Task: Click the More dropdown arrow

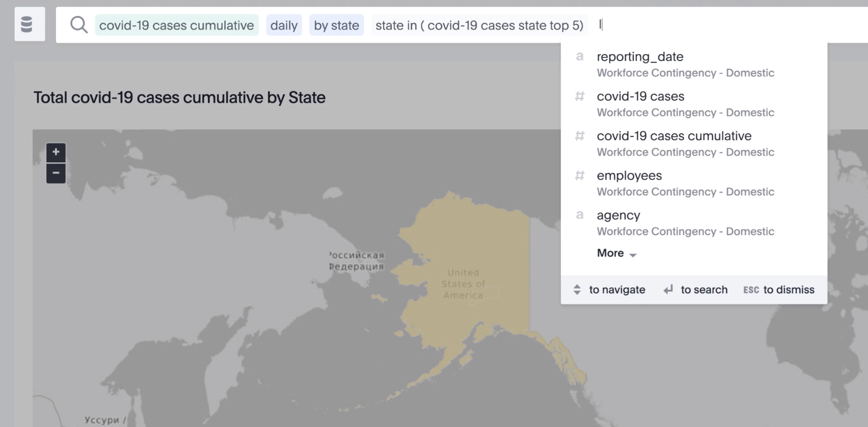Action: (633, 255)
